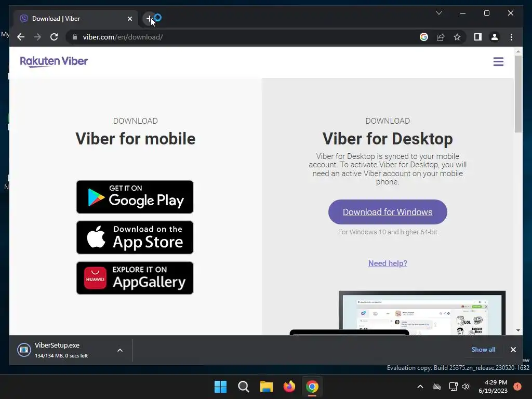Click the Explore it on AppGallery badge

click(135, 278)
